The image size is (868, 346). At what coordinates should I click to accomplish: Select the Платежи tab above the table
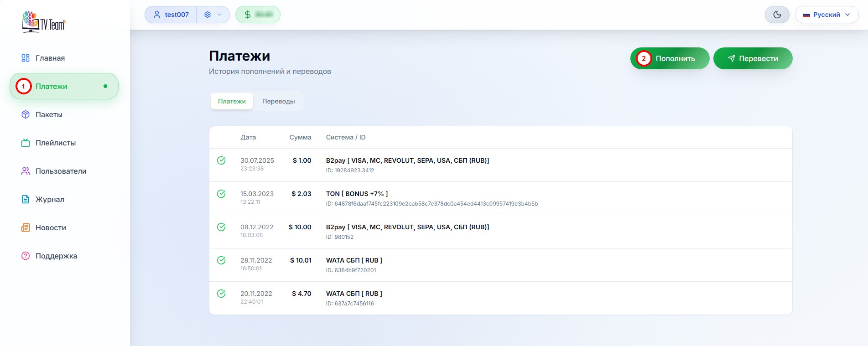(232, 101)
